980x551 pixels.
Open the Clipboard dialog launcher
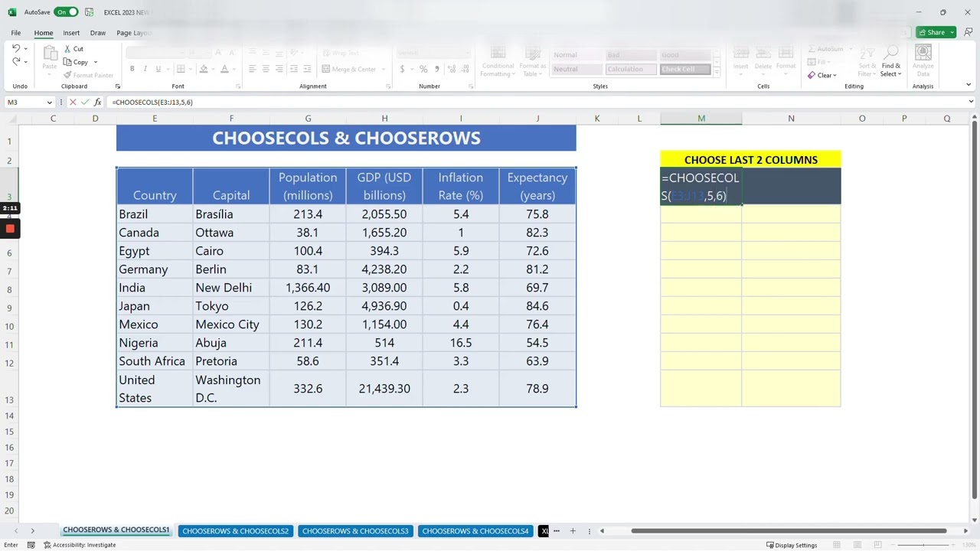coord(117,86)
